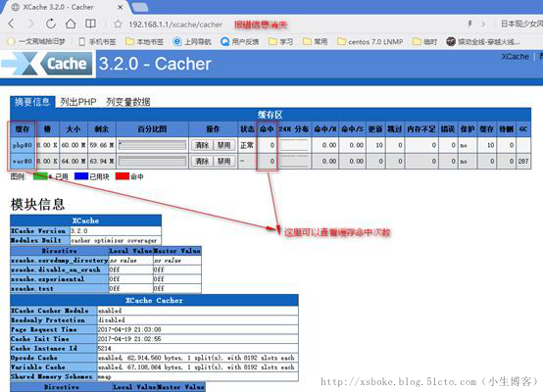Switch to the 列变量数据 tab

127,102
